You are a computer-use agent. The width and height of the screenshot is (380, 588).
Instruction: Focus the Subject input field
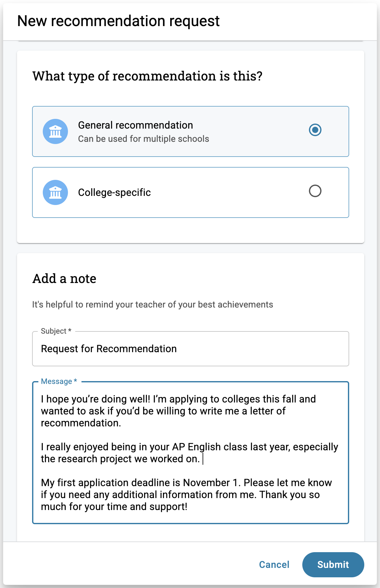(x=190, y=349)
